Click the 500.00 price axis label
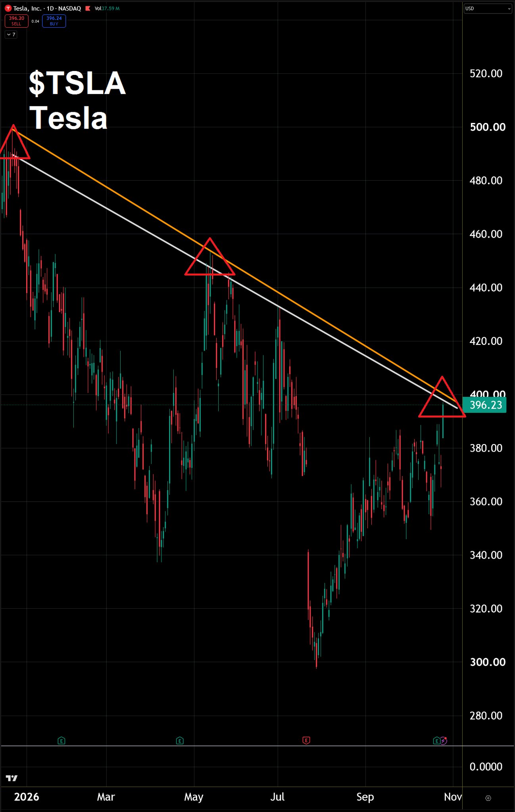Viewport: 515px width, 812px height. [x=488, y=127]
